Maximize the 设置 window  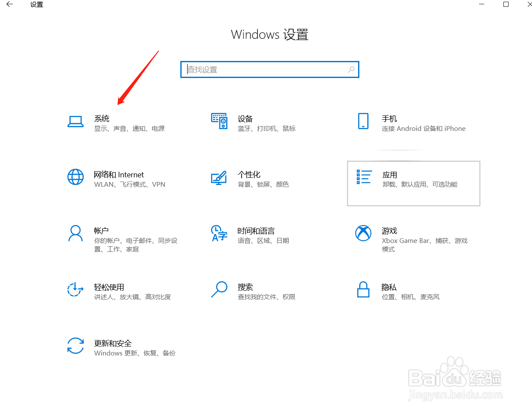pyautogui.click(x=506, y=4)
